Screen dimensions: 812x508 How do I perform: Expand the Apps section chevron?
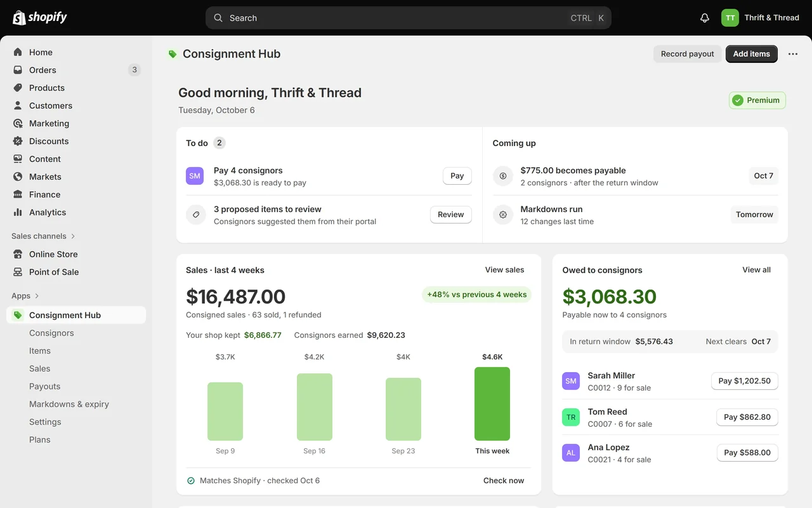pyautogui.click(x=37, y=296)
